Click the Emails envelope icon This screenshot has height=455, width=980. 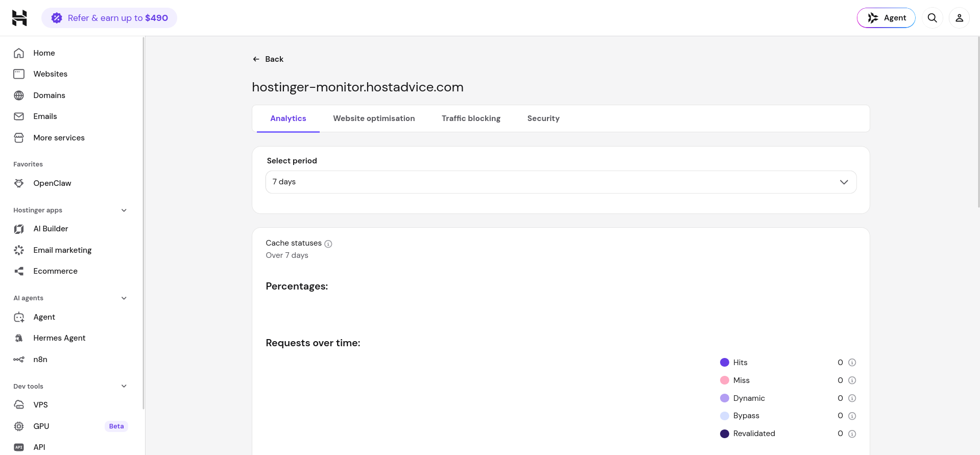coord(19,116)
